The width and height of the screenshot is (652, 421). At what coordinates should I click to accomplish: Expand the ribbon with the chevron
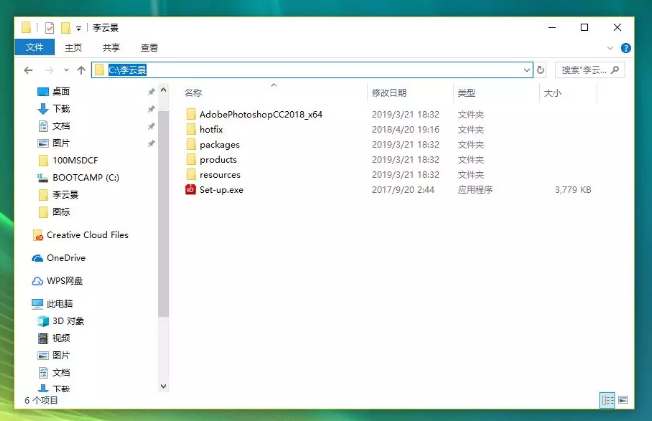610,48
